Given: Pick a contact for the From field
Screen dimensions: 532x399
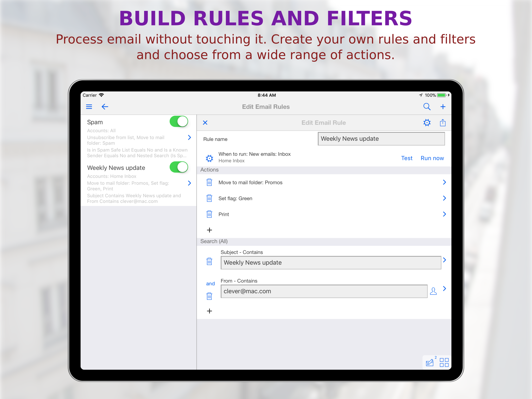Looking at the screenshot, I should pos(433,291).
